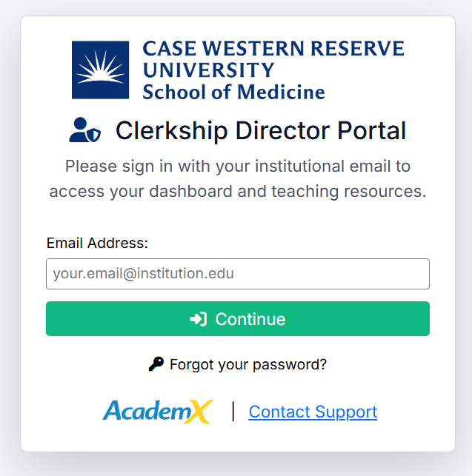
Task: Select the Clerkship Director Portal heading
Action: [x=261, y=130]
